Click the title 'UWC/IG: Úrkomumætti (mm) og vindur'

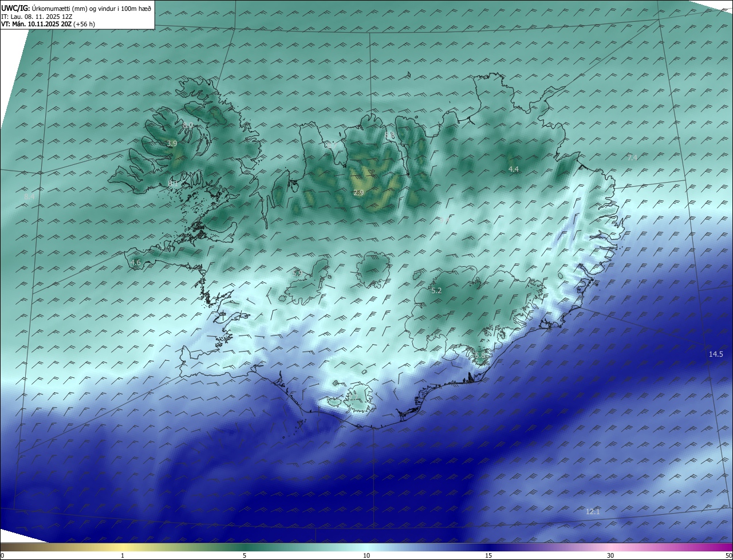(76, 8)
